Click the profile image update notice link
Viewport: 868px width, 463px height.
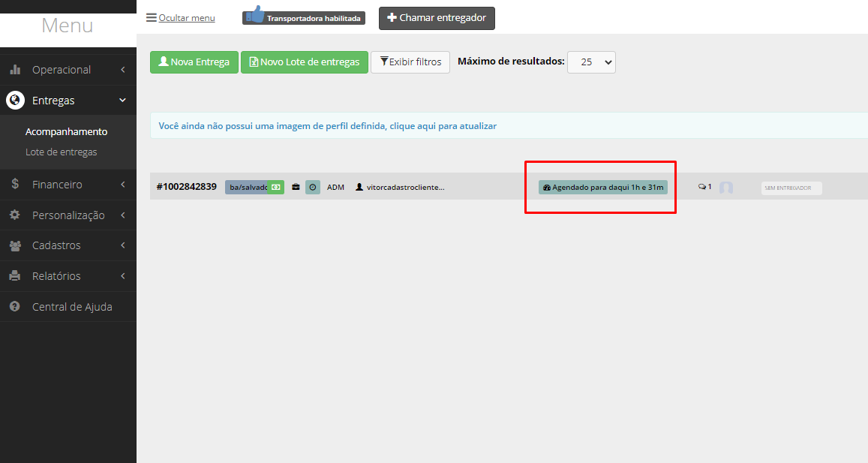click(328, 126)
